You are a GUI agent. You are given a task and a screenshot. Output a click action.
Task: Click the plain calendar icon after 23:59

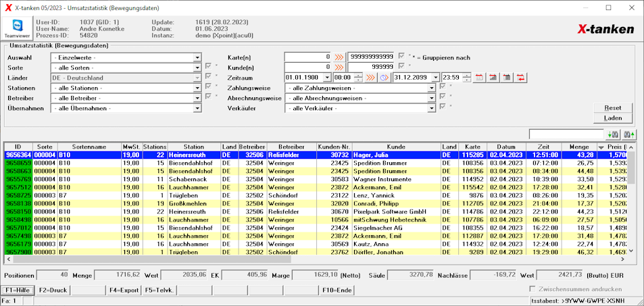click(x=479, y=77)
